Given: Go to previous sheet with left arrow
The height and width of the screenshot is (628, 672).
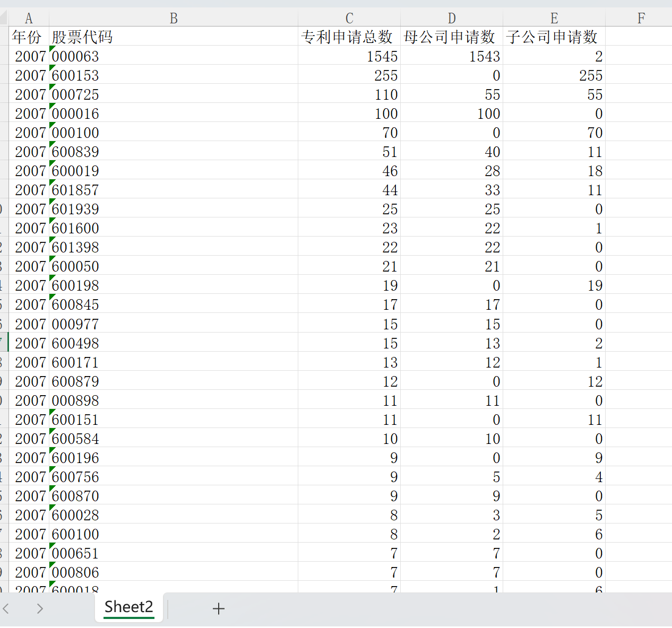Looking at the screenshot, I should [x=6, y=608].
